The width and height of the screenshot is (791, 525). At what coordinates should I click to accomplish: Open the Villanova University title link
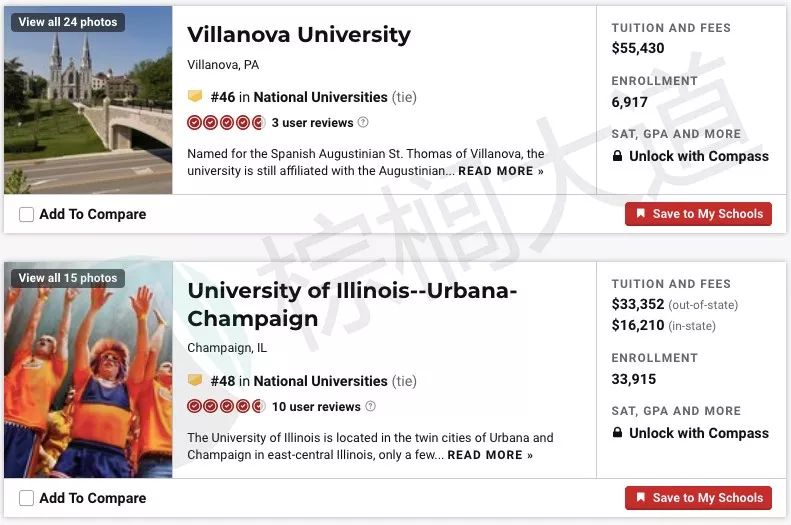pyautogui.click(x=299, y=35)
